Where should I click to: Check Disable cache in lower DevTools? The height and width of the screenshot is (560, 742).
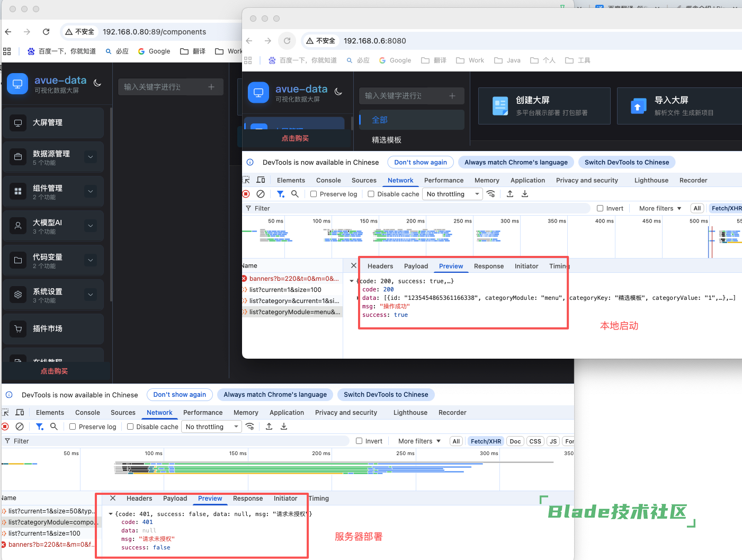tap(130, 426)
